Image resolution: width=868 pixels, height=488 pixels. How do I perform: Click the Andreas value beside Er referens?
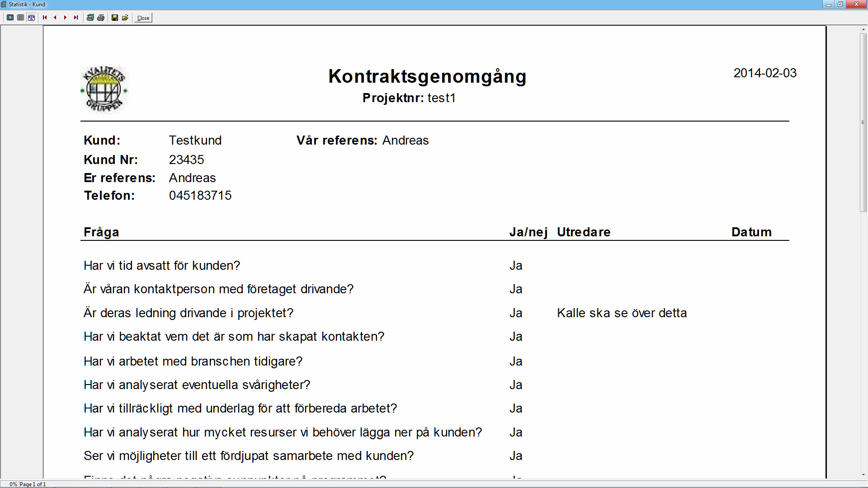[192, 178]
